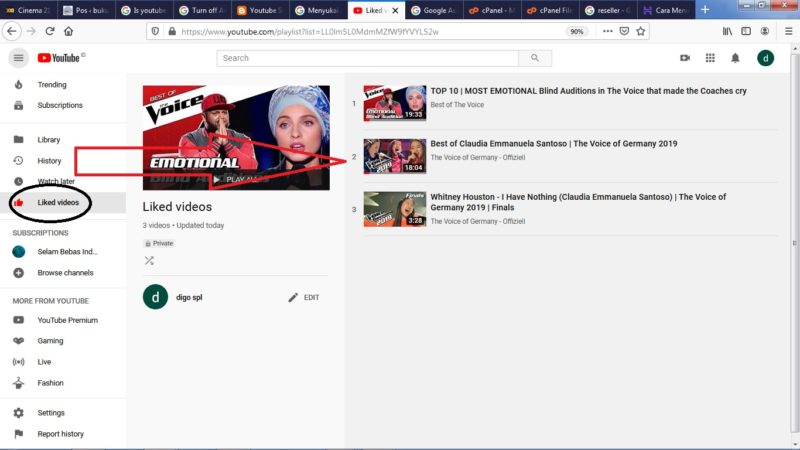Click the YouTube Search input field

367,58
